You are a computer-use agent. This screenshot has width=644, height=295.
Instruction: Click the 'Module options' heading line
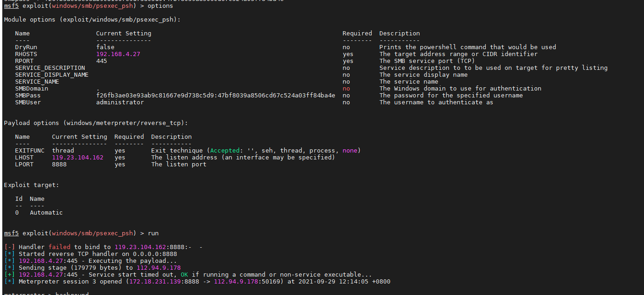(x=92, y=19)
